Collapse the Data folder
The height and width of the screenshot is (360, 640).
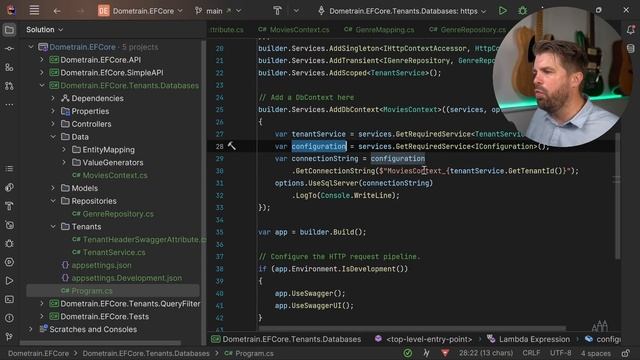53,137
